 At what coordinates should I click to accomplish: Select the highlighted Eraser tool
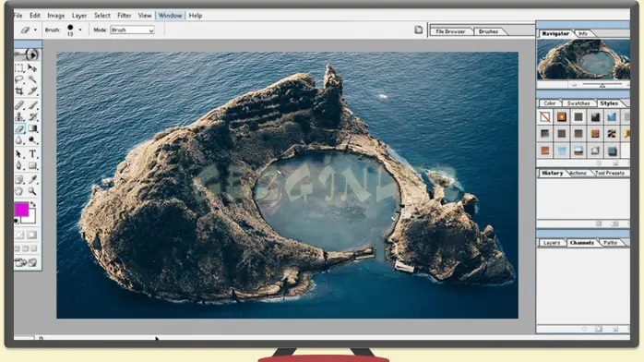[x=19, y=128]
